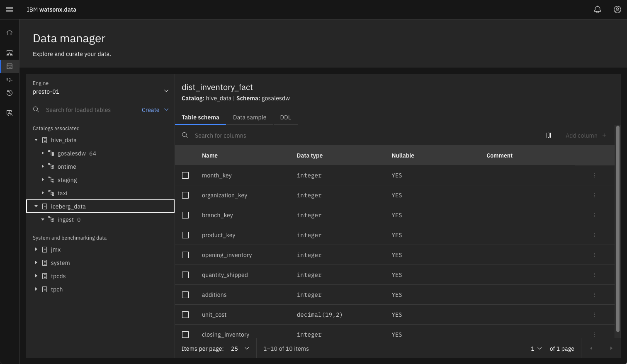Expand the taxi schema
627x364 pixels.
(x=43, y=193)
